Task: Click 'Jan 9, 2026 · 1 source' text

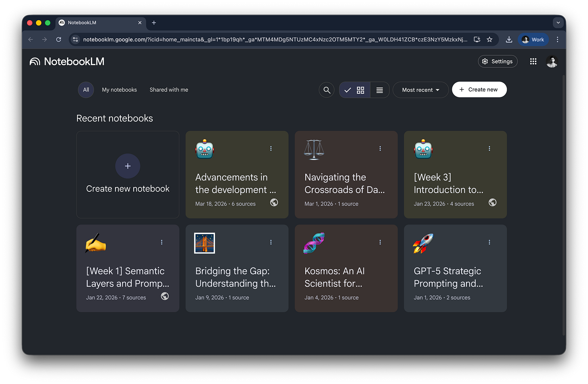Action: 222,298
